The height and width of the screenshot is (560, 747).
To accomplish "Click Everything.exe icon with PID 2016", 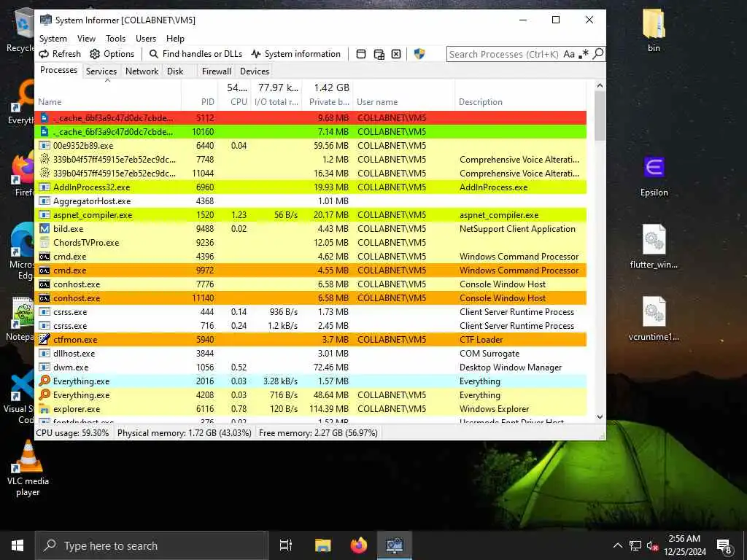I will coord(44,381).
